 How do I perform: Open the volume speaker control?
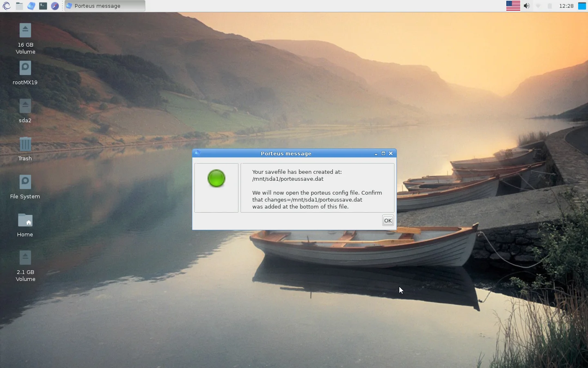[x=527, y=6]
